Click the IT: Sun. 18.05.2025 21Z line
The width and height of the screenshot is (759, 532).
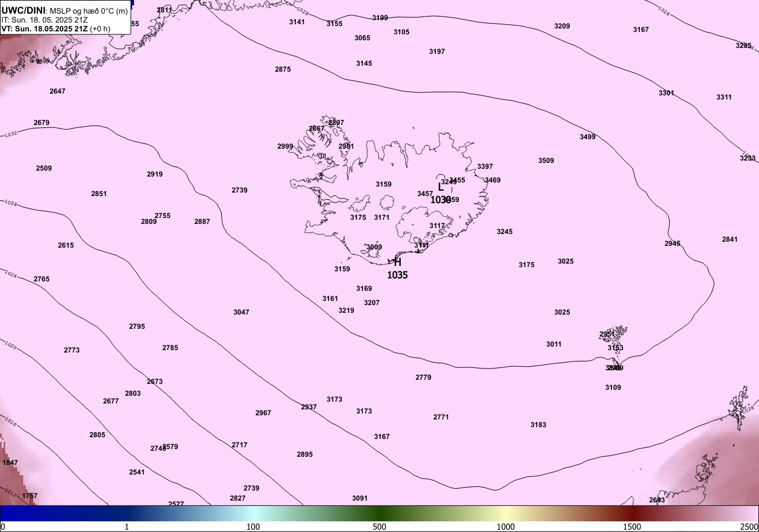click(45, 20)
